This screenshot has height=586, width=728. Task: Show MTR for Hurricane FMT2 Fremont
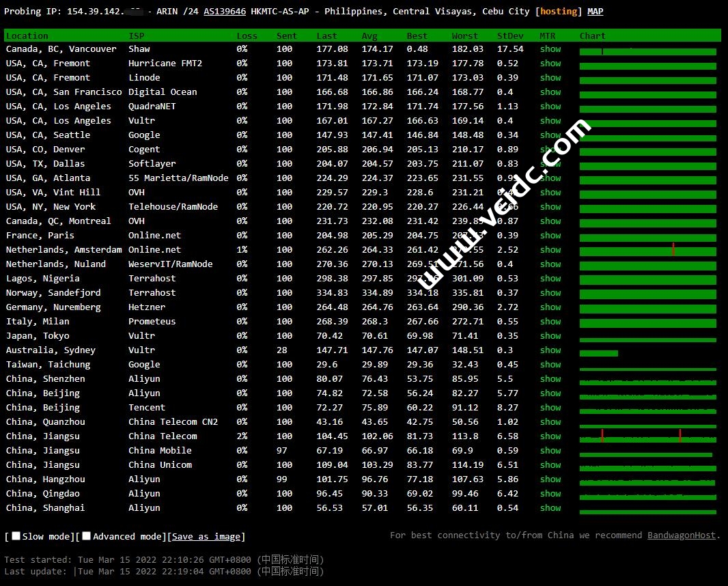(x=550, y=63)
